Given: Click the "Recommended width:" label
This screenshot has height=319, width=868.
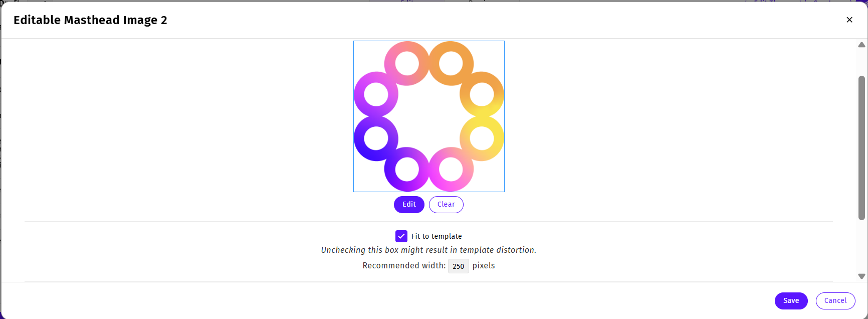Looking at the screenshot, I should [404, 266].
